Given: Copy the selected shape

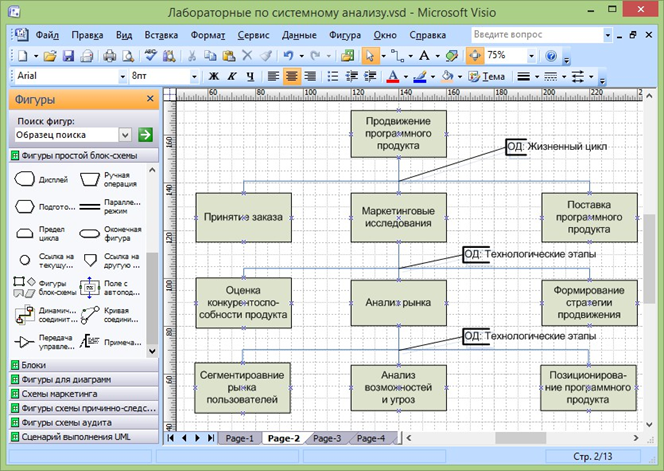Looking at the screenshot, I should [210, 55].
